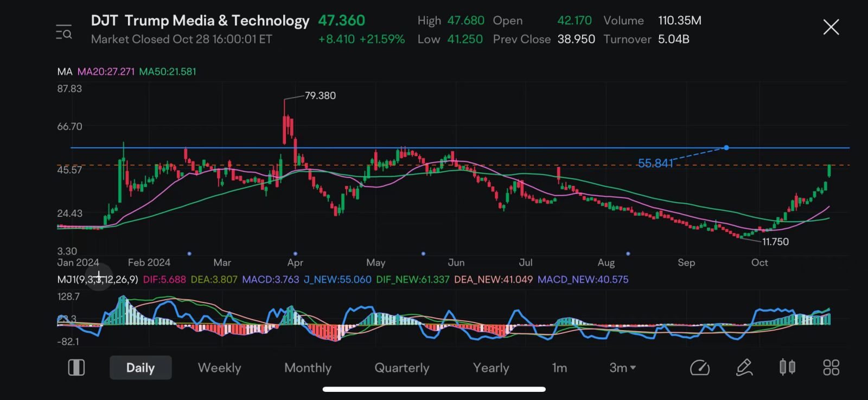
Task: Click the DIF_NEW:61.337 value
Action: tap(413, 280)
